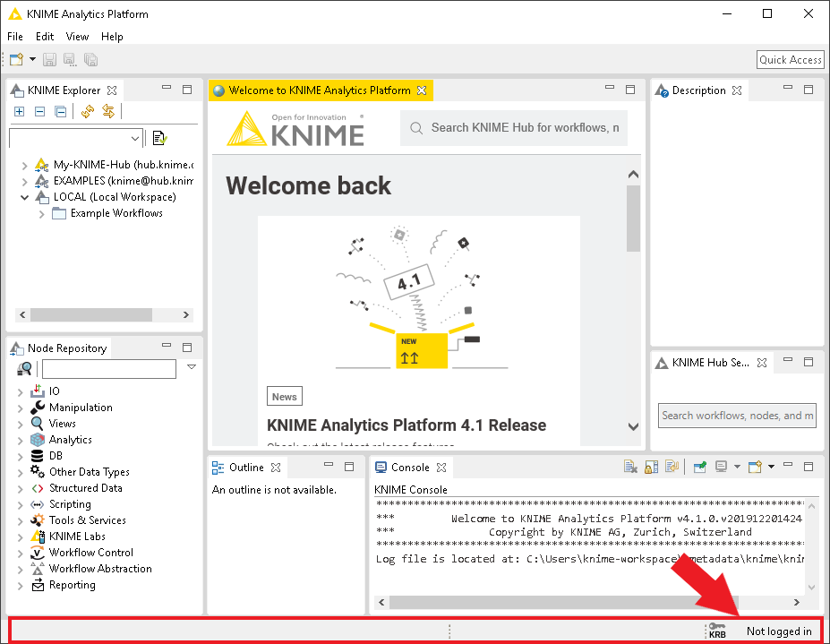Viewport: 830px width, 644px height.
Task: Click the Save toolbar icon
Action: (x=49, y=59)
